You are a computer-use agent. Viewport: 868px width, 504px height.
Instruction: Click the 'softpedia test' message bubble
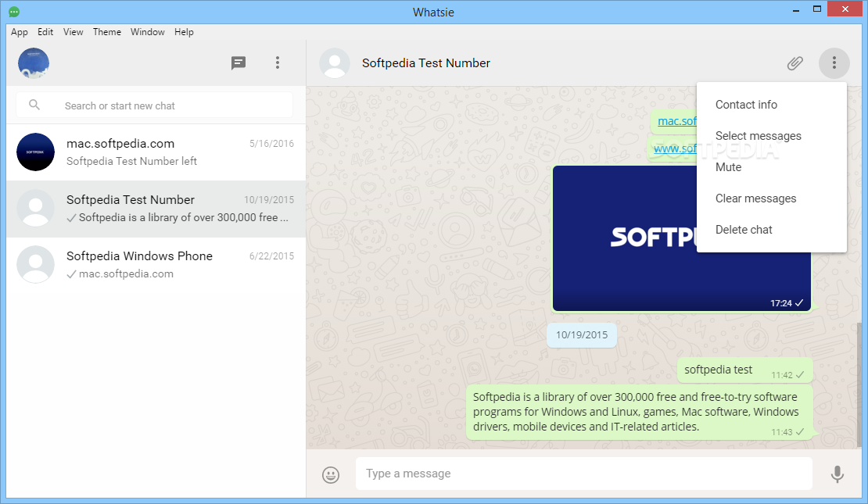pyautogui.click(x=745, y=370)
